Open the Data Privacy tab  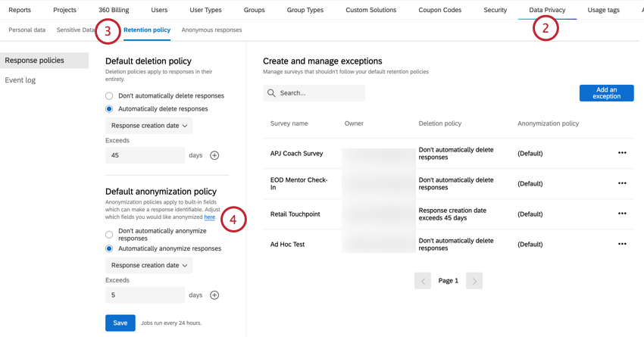coord(546,10)
